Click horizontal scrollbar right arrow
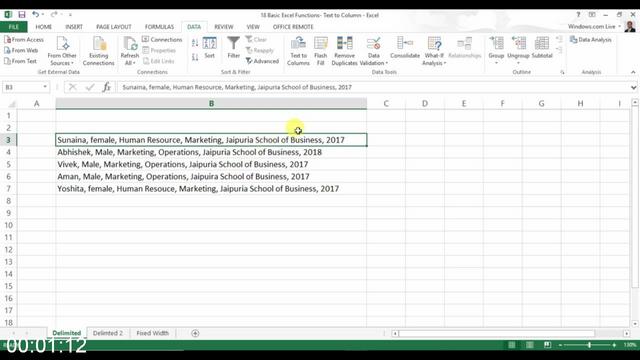The image size is (640, 360). 627,333
